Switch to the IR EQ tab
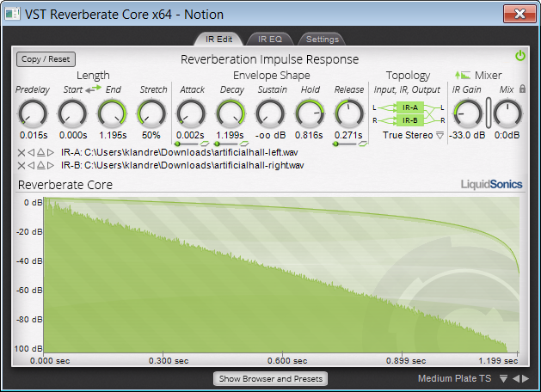The image size is (541, 392). coord(269,39)
